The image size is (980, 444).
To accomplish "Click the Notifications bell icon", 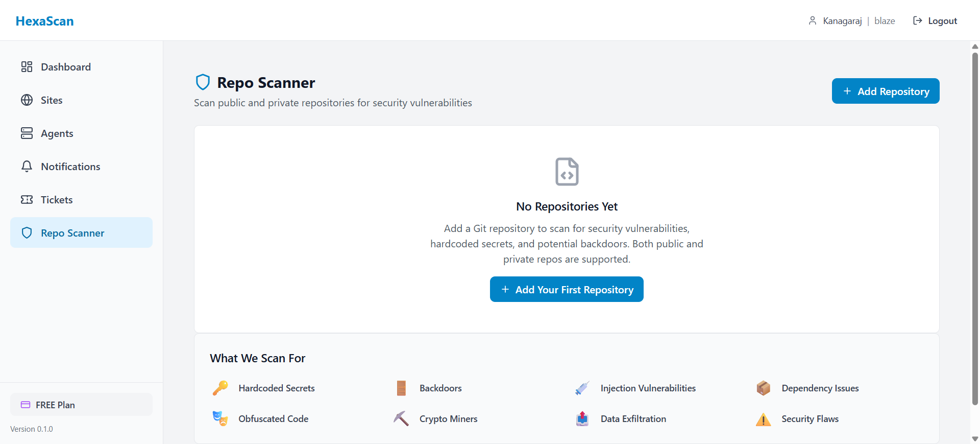I will (x=27, y=167).
